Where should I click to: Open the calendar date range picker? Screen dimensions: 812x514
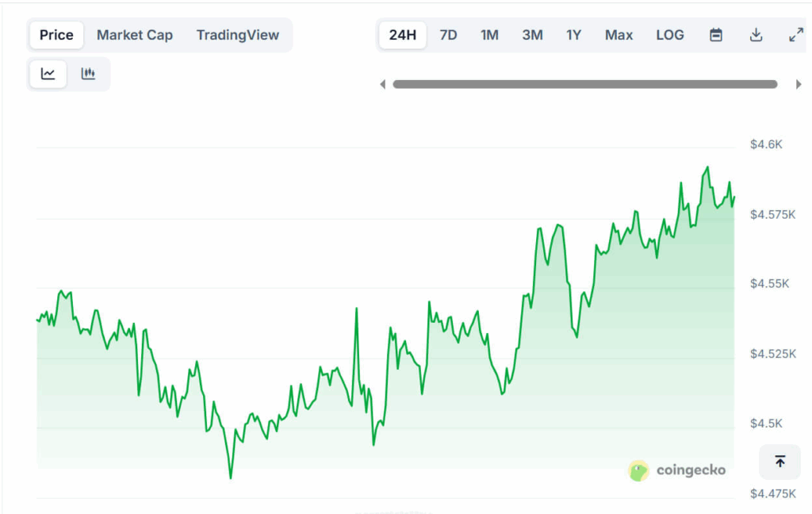click(x=716, y=35)
